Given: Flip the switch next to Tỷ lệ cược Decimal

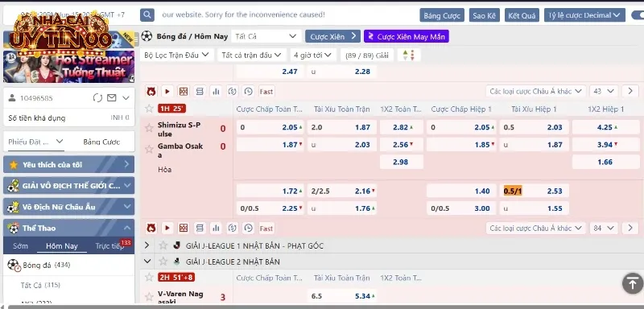Looking at the screenshot, I should pyautogui.click(x=638, y=15).
